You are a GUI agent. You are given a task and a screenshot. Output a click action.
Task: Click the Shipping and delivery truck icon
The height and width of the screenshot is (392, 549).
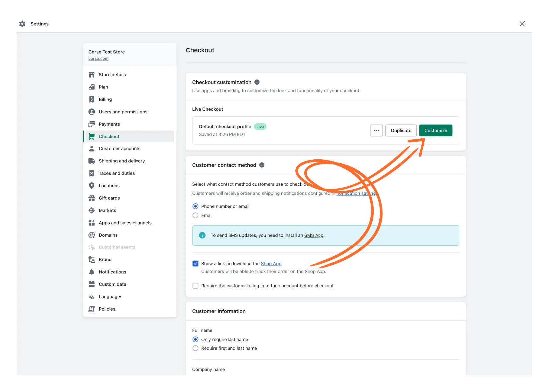pos(92,161)
